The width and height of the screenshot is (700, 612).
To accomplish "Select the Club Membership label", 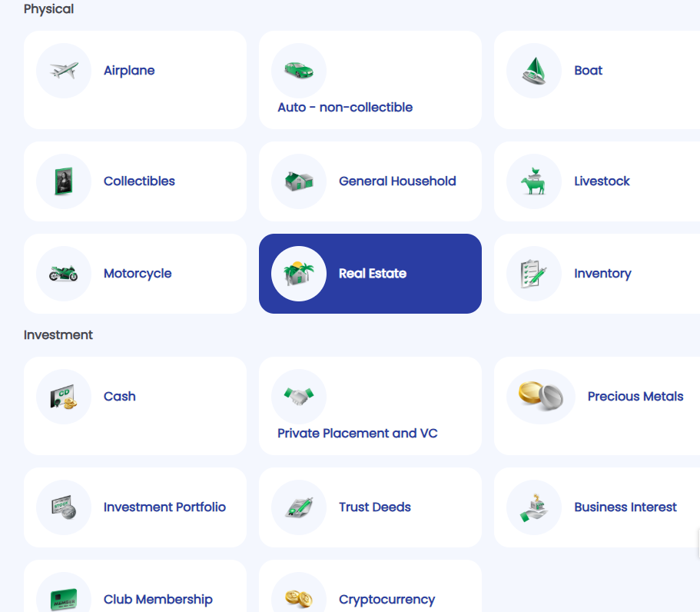I will [x=158, y=600].
